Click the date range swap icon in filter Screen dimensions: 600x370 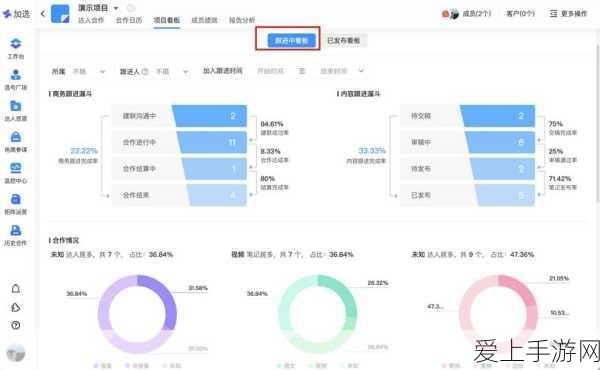302,71
